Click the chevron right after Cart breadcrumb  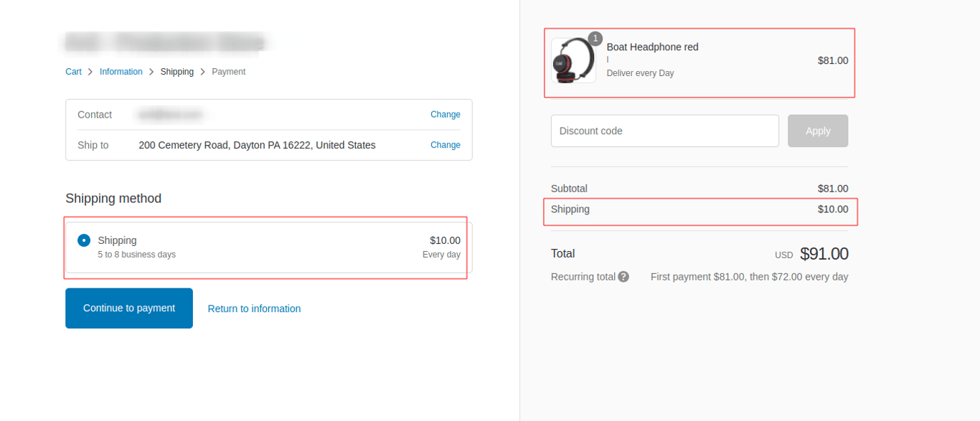90,72
